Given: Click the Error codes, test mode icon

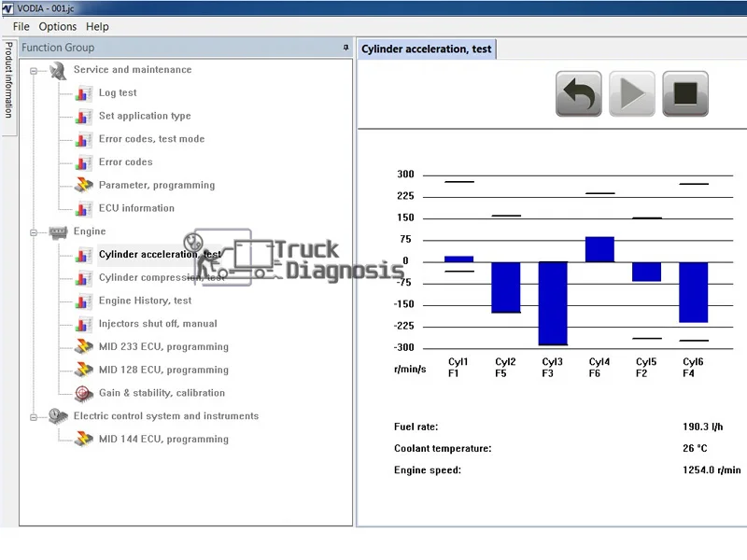Looking at the screenshot, I should click(83, 139).
